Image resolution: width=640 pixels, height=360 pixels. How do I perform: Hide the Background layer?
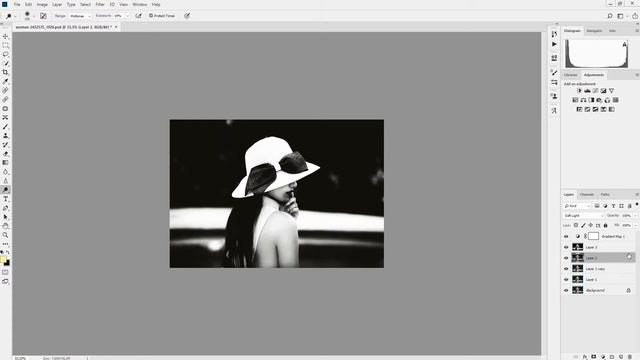[x=566, y=290]
